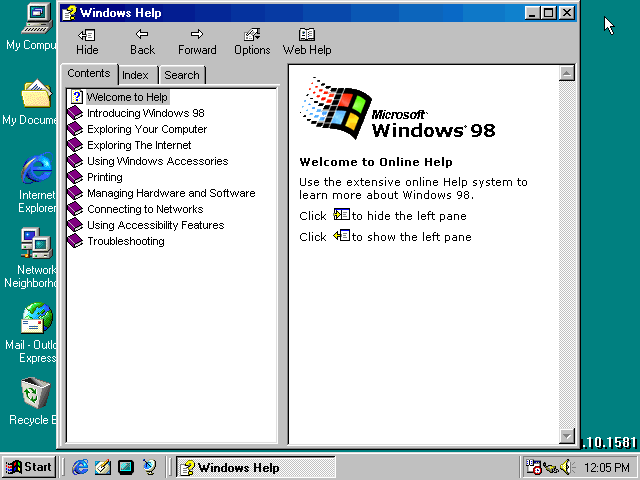
Task: Click book icon next to Exploring Your Computer
Action: (x=75, y=129)
